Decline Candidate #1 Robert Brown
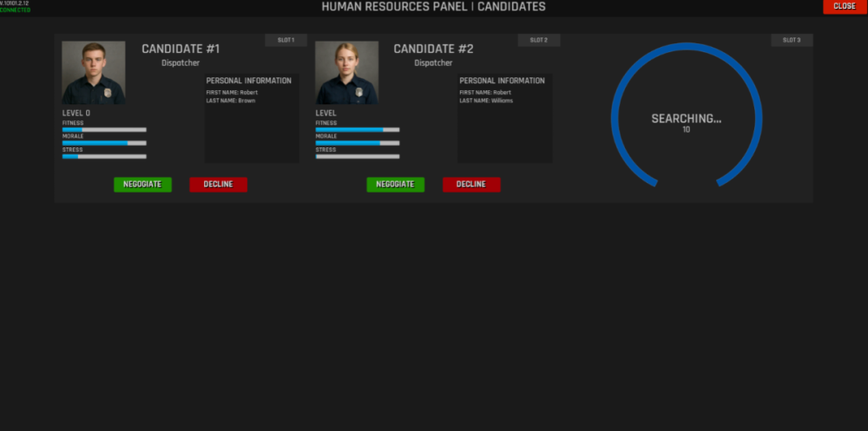868x431 pixels. click(x=218, y=184)
